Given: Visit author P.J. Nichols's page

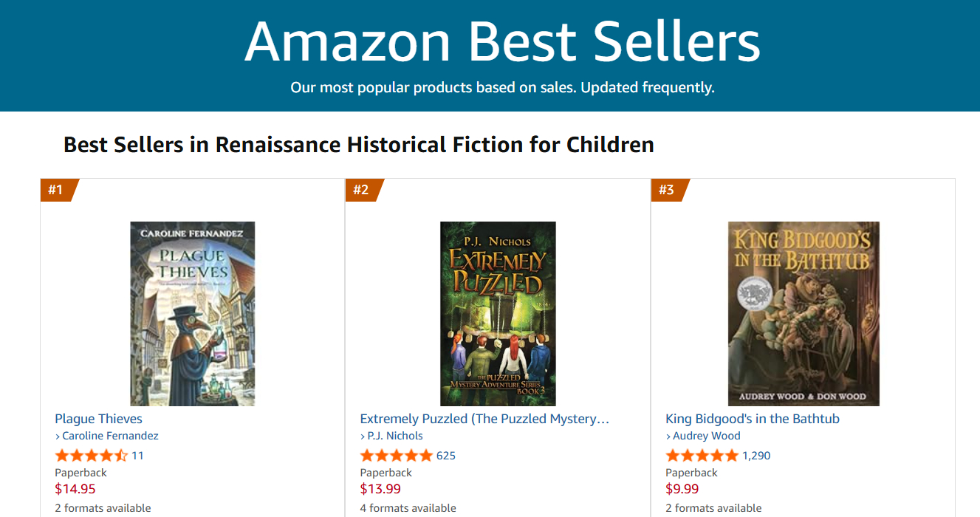Looking at the screenshot, I should pyautogui.click(x=395, y=436).
